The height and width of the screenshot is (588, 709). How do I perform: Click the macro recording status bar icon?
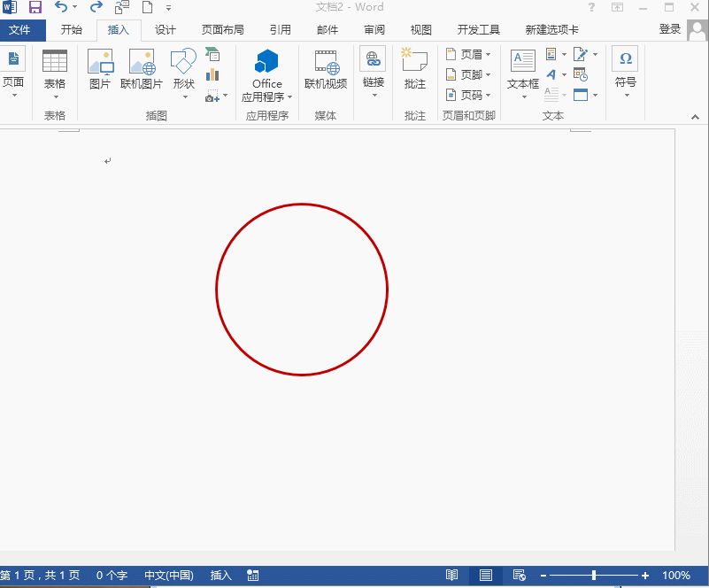(x=253, y=576)
